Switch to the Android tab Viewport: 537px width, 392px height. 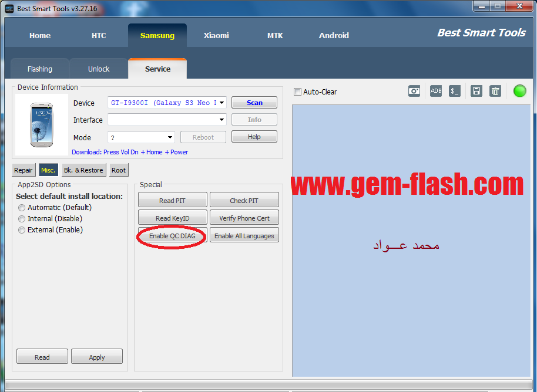pos(334,36)
